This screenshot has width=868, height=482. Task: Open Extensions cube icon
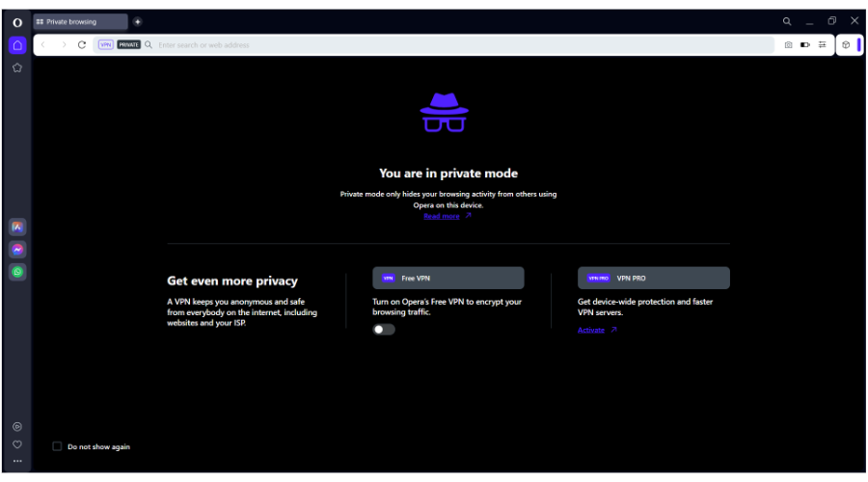(846, 44)
